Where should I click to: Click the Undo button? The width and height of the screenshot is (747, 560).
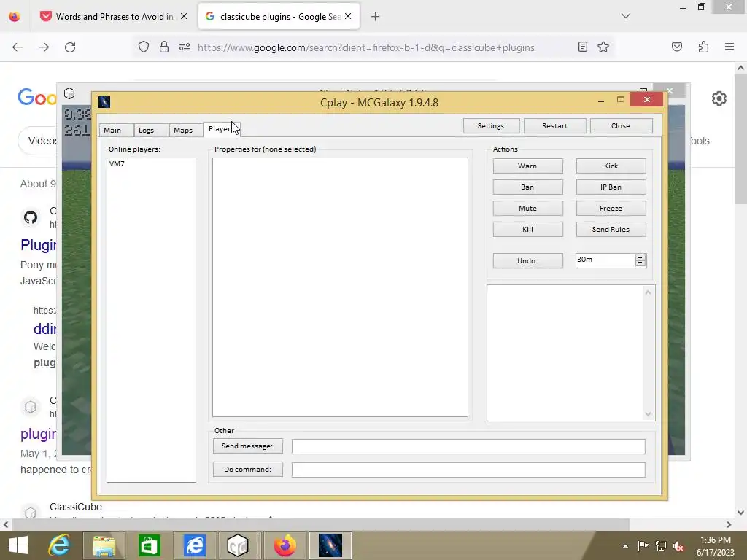click(527, 260)
